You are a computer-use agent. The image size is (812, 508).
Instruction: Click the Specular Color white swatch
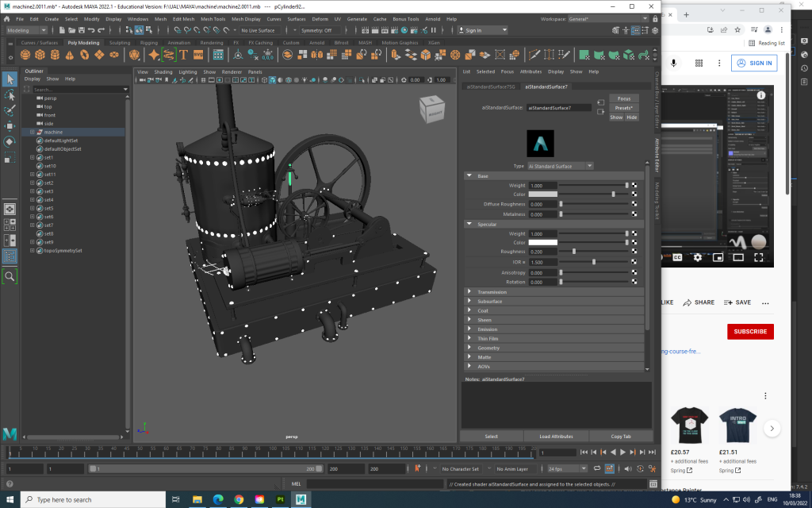pos(542,242)
